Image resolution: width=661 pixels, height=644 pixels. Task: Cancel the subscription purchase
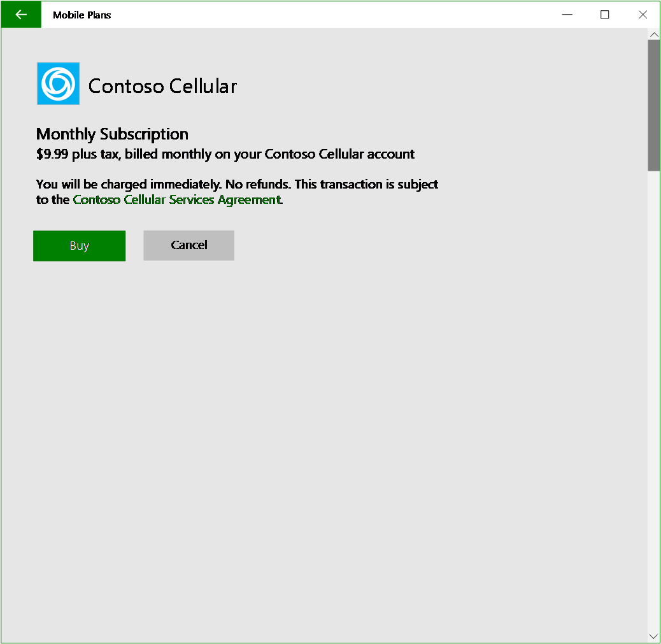click(x=189, y=245)
